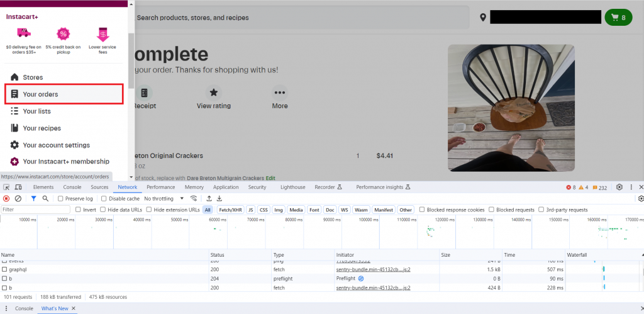Viewport: 644px width, 314px height.
Task: Enable Disable cache checkbox
Action: (x=104, y=198)
